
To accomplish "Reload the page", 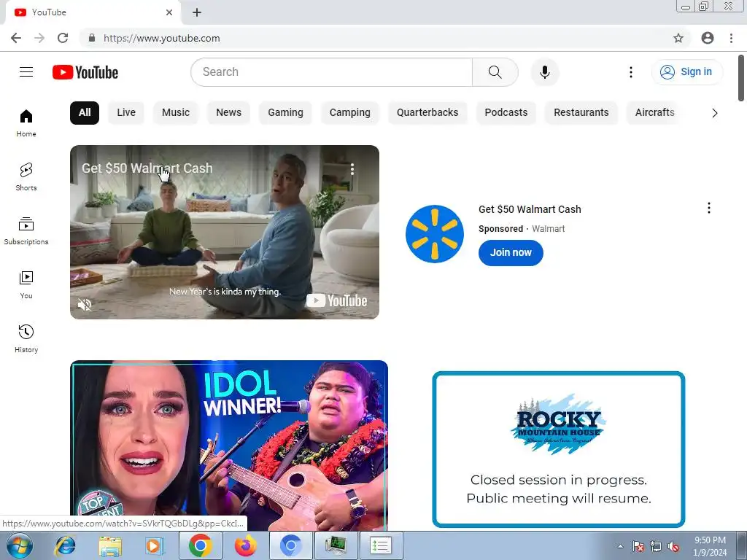I will click(x=63, y=38).
